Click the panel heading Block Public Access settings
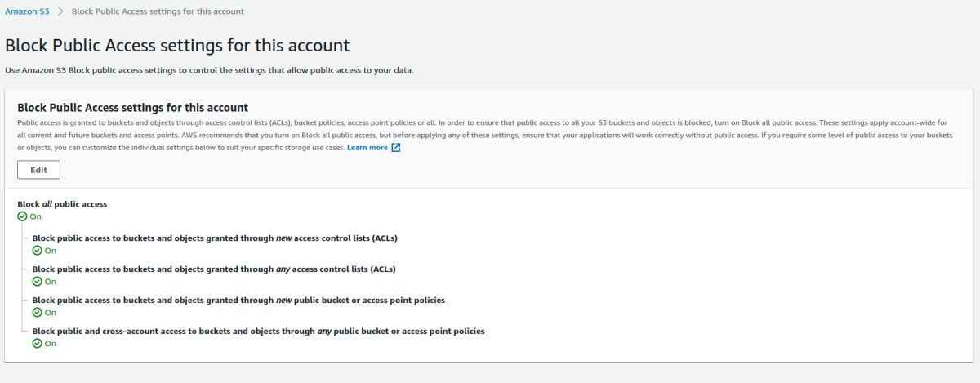Image resolution: width=980 pixels, height=383 pixels. 132,107
